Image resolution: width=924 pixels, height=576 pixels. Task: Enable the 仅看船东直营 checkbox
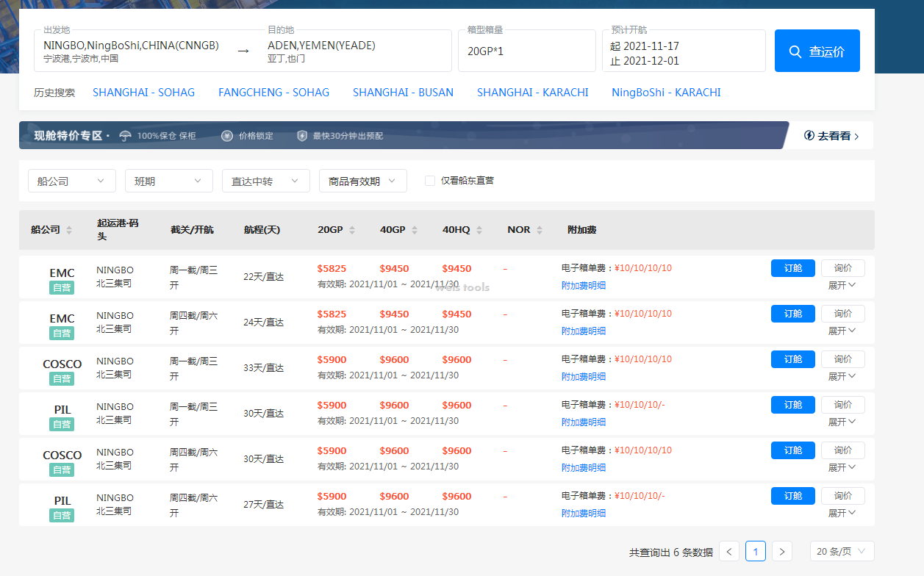click(430, 181)
